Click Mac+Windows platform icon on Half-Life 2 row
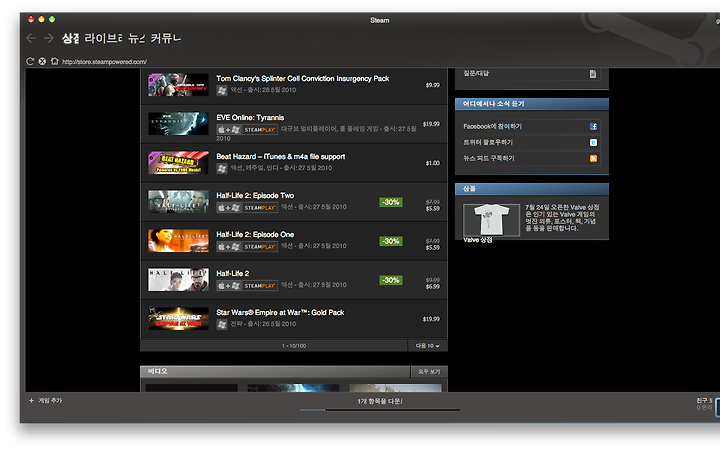This screenshot has height=450, width=720. click(x=229, y=286)
